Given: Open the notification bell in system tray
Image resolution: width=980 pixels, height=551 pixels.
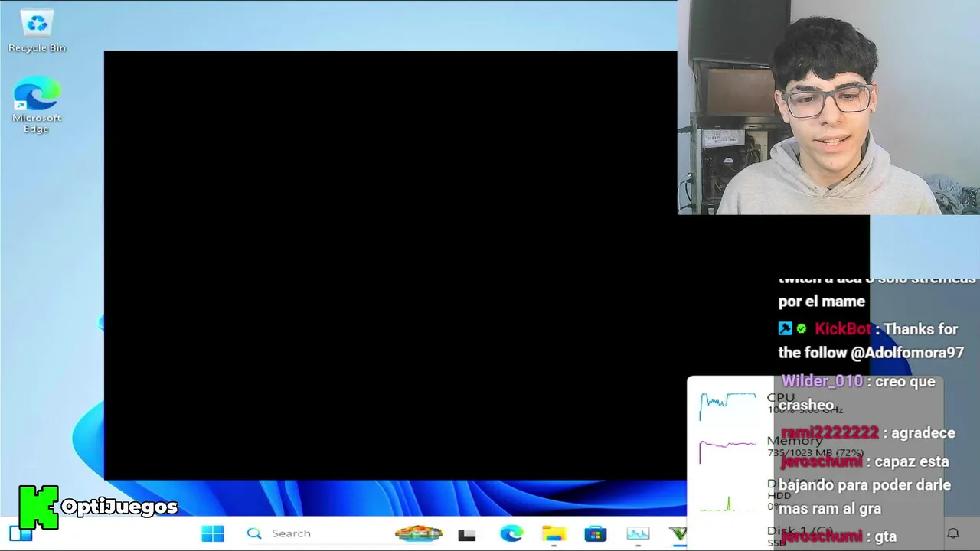Looking at the screenshot, I should coord(953,533).
